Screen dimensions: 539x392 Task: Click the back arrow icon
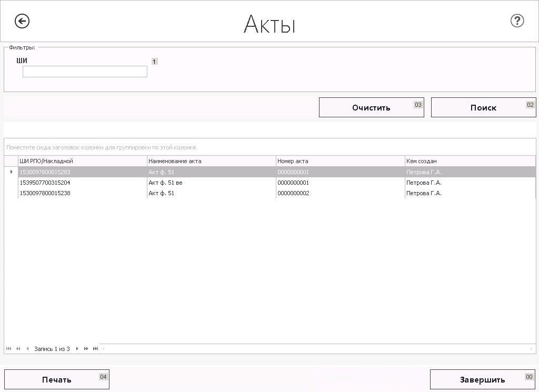click(x=22, y=21)
